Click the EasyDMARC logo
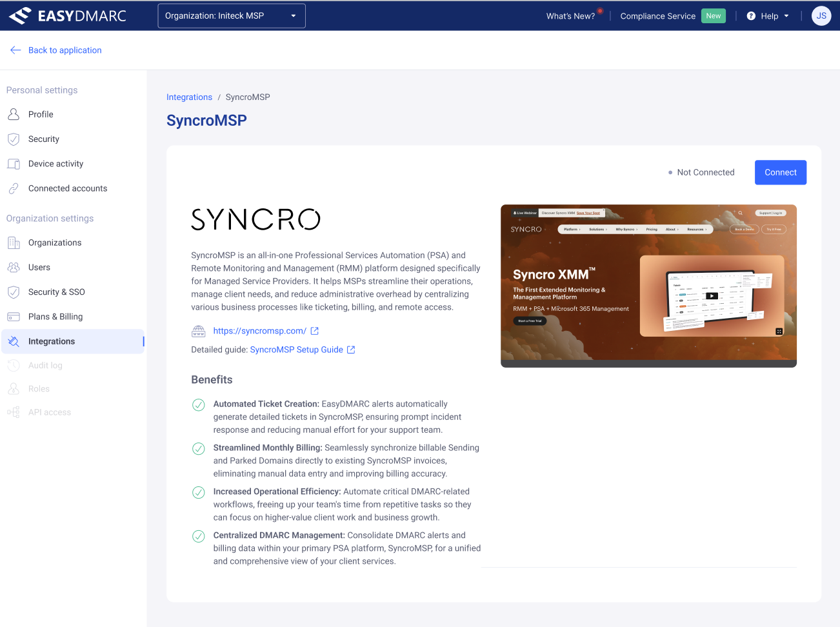The image size is (840, 627). coord(68,15)
